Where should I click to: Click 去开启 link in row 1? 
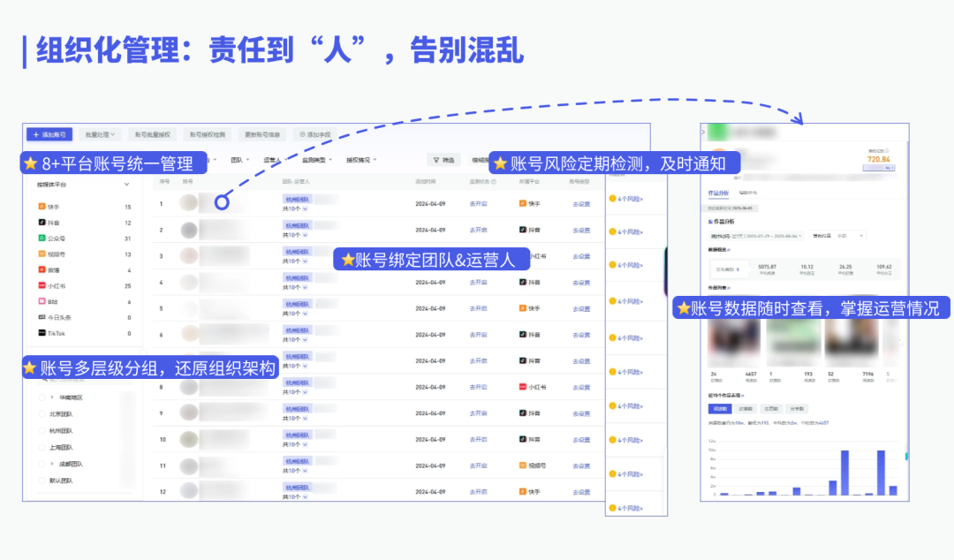tap(478, 204)
